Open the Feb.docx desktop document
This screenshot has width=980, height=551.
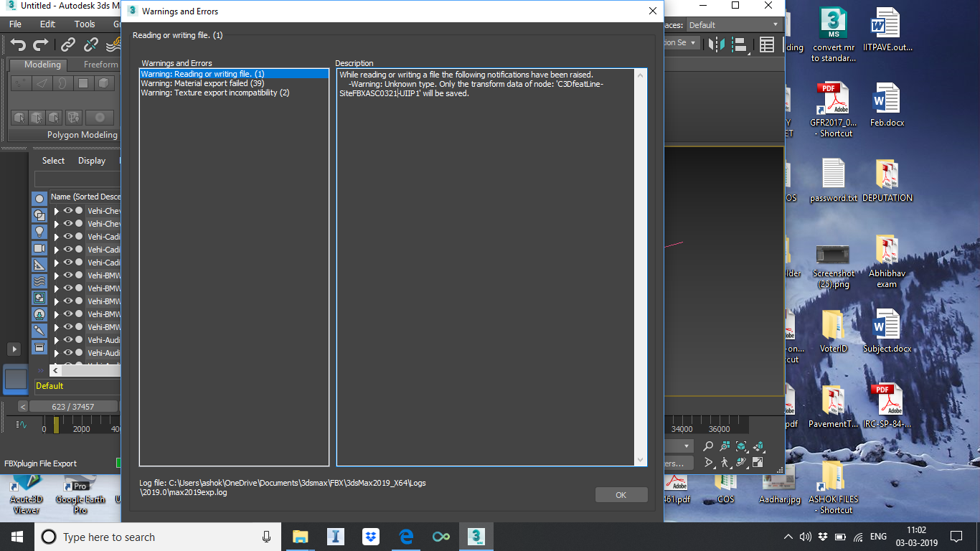click(x=887, y=105)
